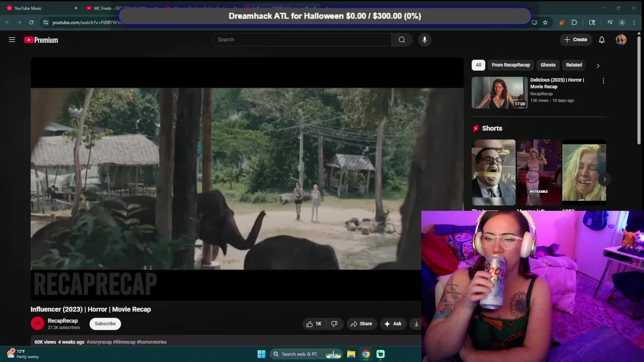The height and width of the screenshot is (362, 644).
Task: Focus the YouTube Search field
Action: pos(302,40)
